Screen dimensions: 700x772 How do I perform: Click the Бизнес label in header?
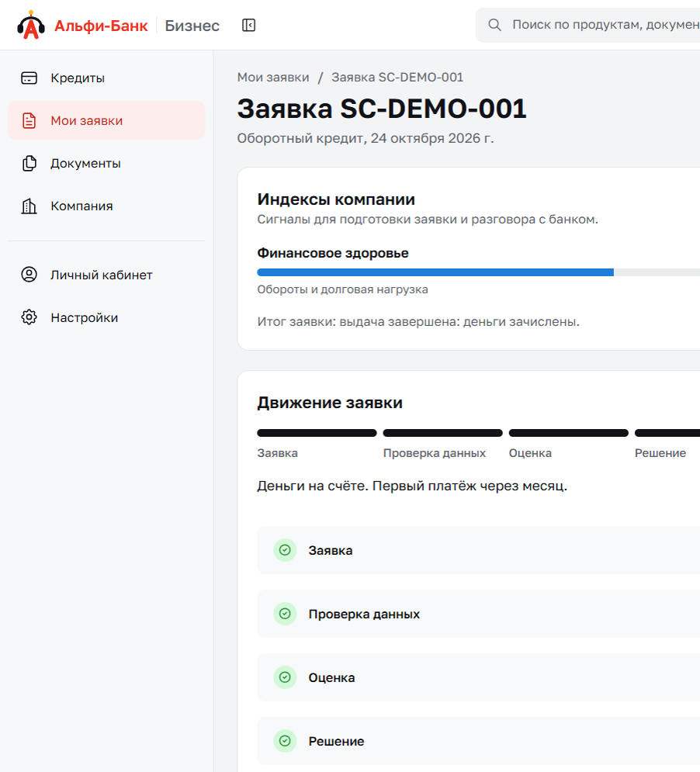(x=192, y=26)
